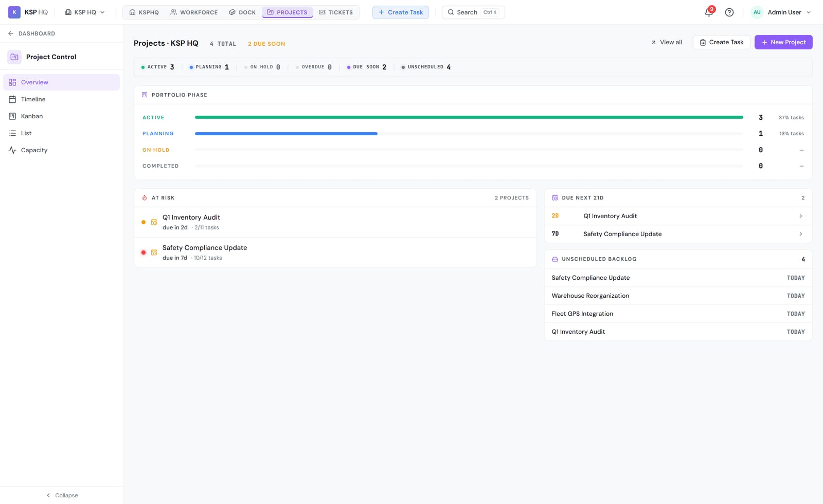Viewport: 823px width, 504px height.
Task: Switch to the Dock tab
Action: tap(242, 12)
